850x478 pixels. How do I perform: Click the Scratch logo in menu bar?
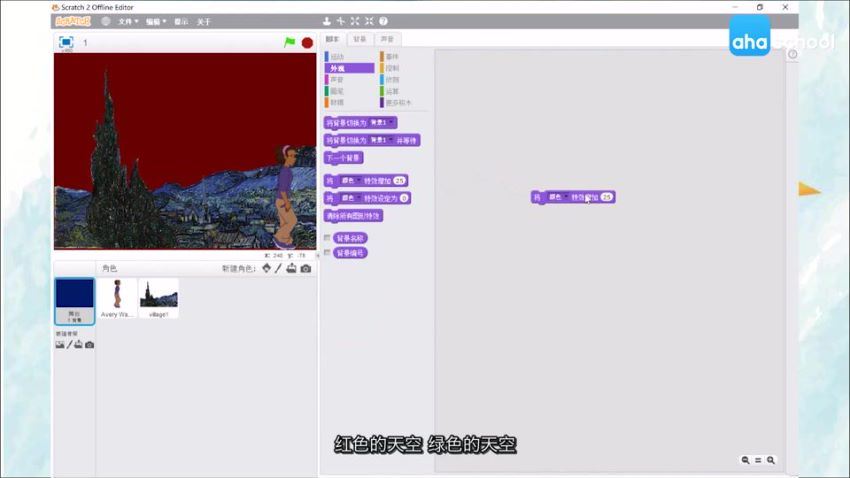73,21
